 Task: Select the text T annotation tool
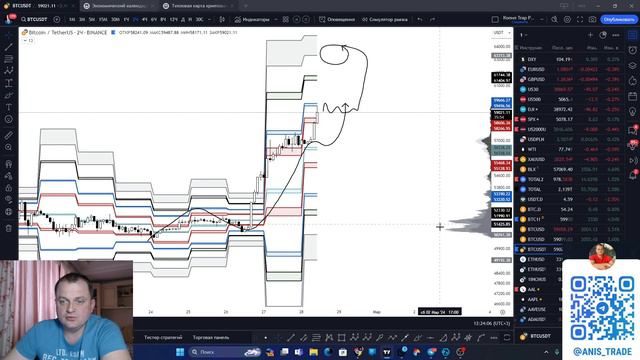(9, 107)
